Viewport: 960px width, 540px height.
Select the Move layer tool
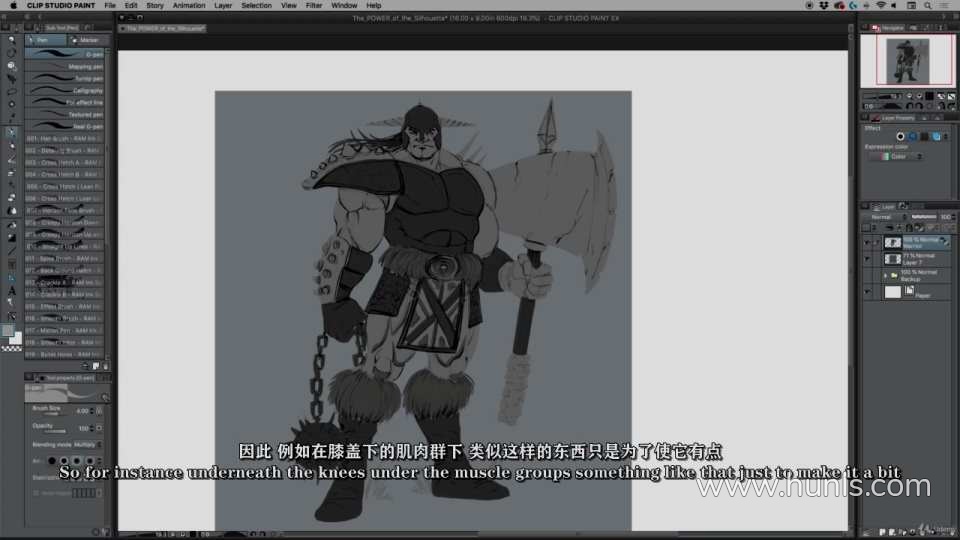tap(11, 78)
